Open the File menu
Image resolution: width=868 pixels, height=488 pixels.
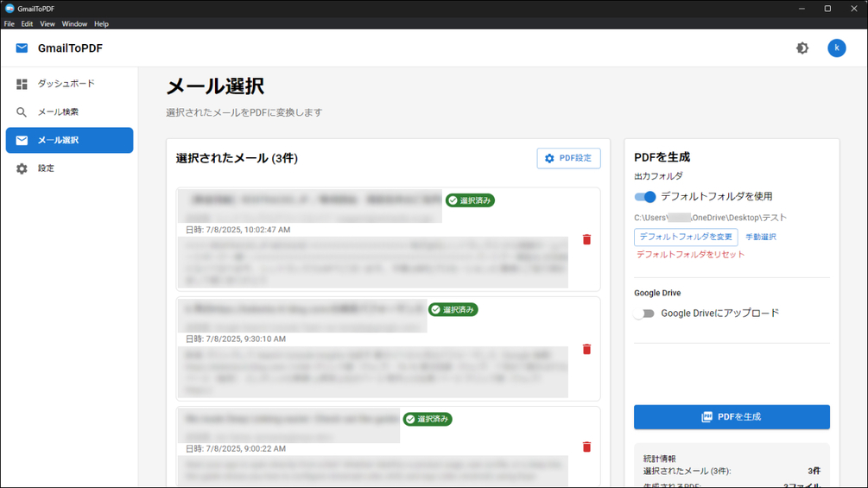pyautogui.click(x=9, y=24)
